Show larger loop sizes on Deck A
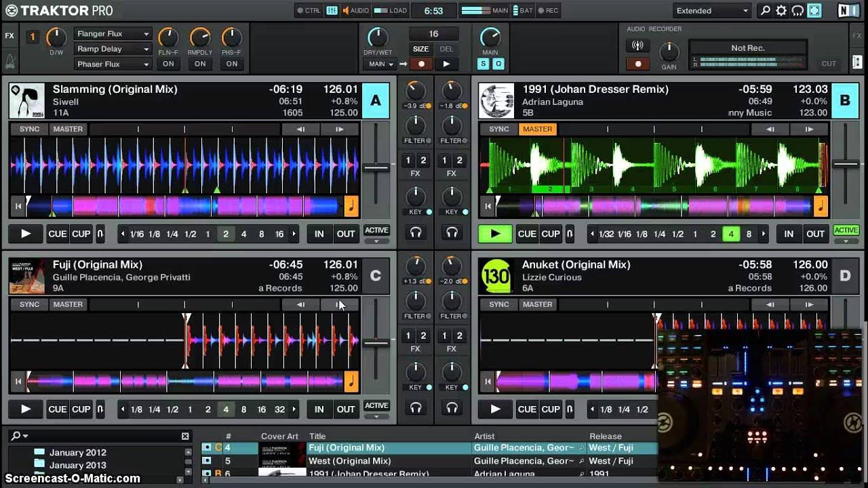Screen dimensions: 868x488 coord(294,234)
